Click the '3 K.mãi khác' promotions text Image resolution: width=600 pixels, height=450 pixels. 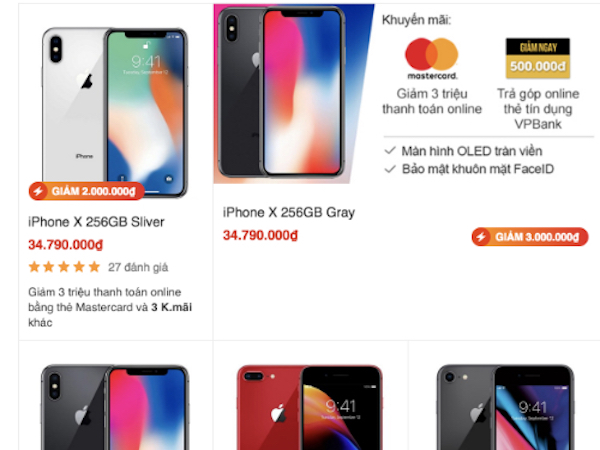[110, 315]
